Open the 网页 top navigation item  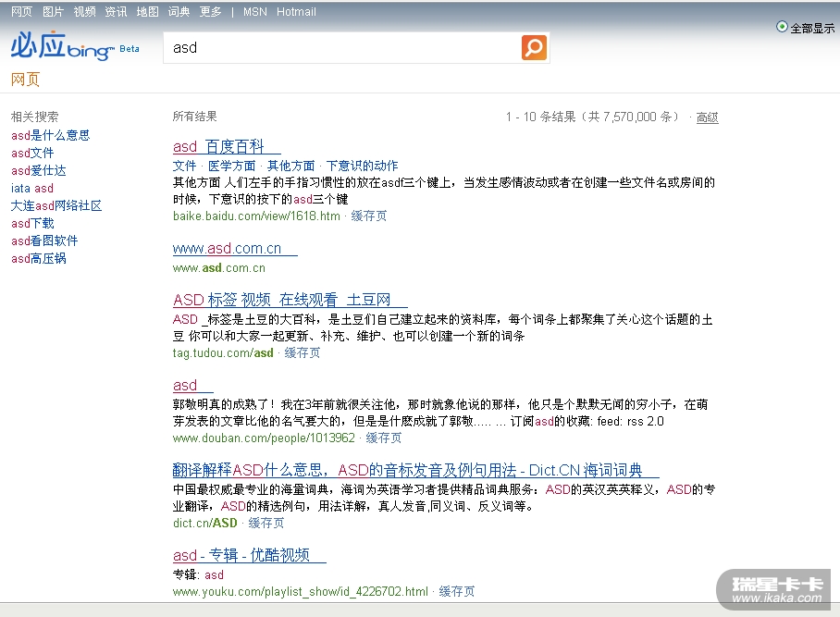click(21, 12)
